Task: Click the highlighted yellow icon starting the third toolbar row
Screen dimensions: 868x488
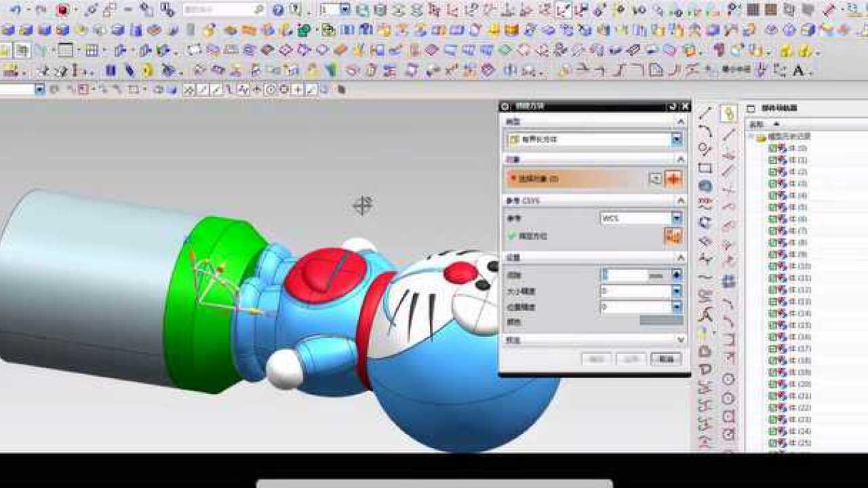Action: [x=5, y=50]
